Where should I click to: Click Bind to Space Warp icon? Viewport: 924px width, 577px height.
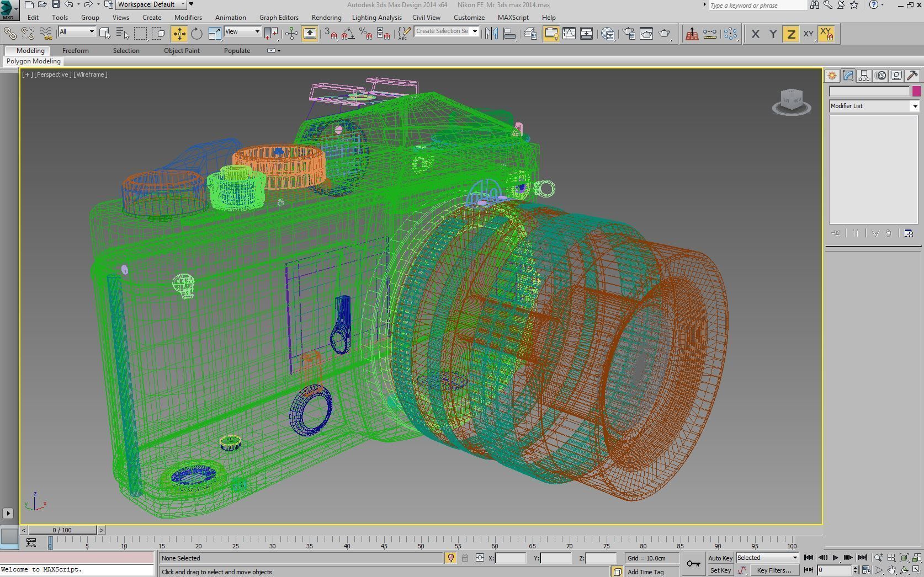46,34
